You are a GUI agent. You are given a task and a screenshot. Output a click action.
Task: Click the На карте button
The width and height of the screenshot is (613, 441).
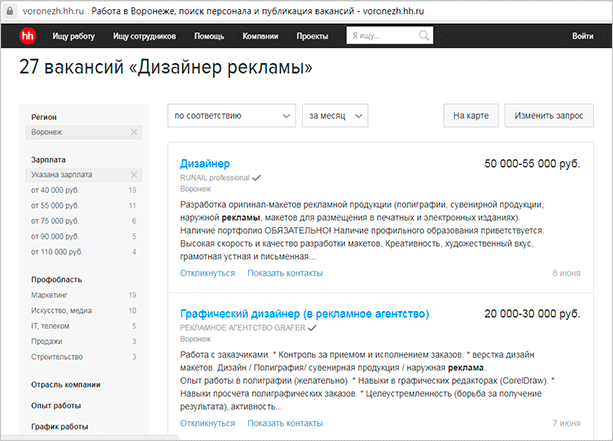pos(470,115)
